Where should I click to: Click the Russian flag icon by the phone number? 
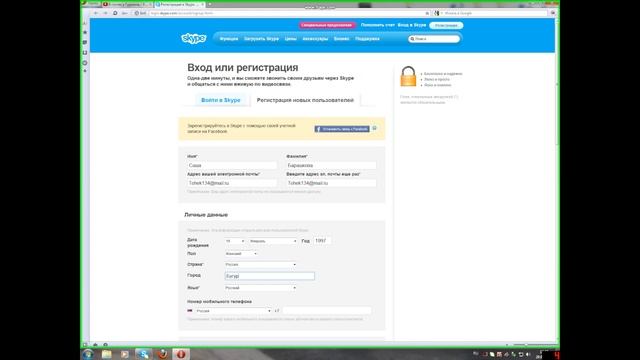(x=190, y=311)
